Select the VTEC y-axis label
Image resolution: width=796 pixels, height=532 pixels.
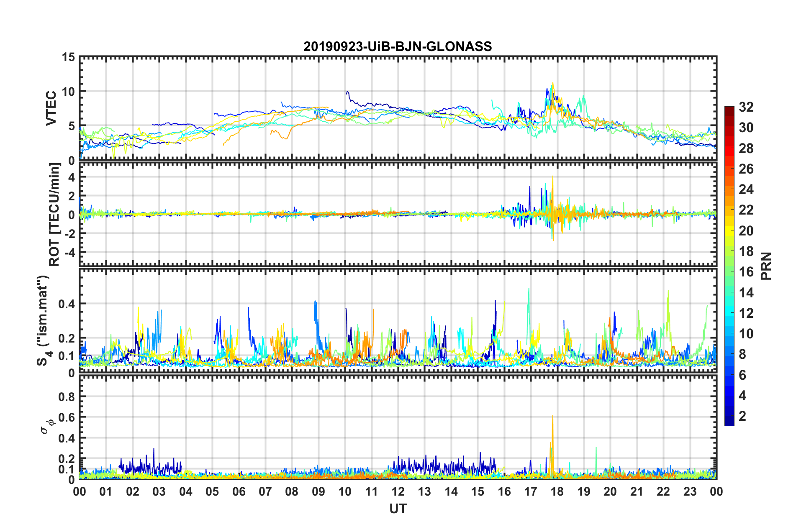click(x=51, y=108)
